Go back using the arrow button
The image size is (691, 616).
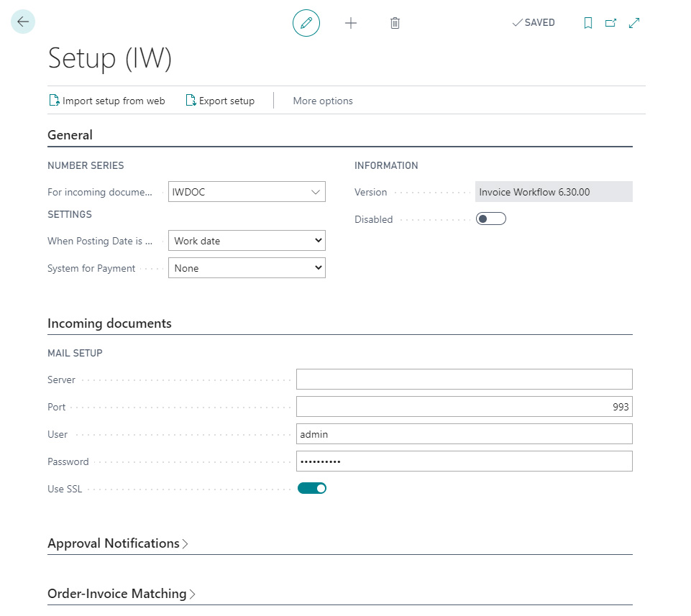tap(23, 22)
